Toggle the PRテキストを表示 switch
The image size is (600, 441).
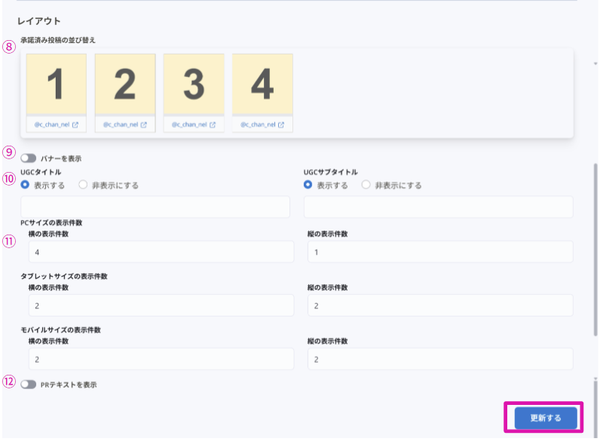tap(28, 384)
